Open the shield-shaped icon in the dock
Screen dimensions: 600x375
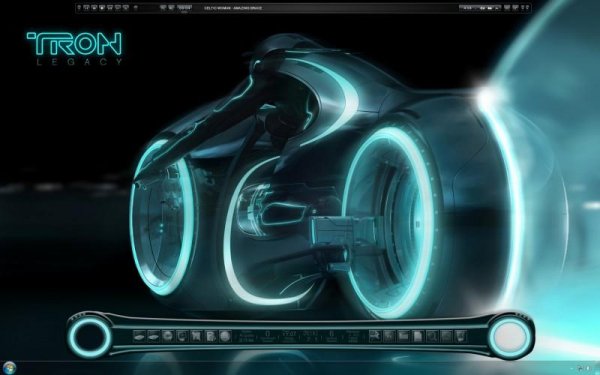pos(461,336)
